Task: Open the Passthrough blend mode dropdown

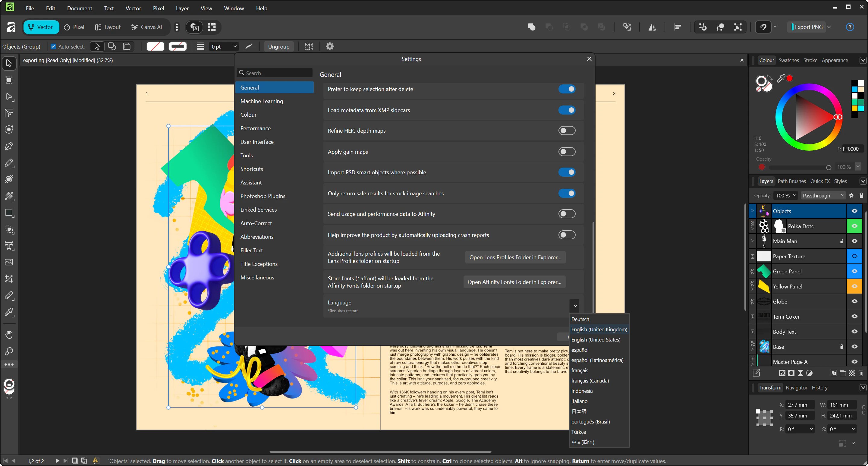Action: 823,195
